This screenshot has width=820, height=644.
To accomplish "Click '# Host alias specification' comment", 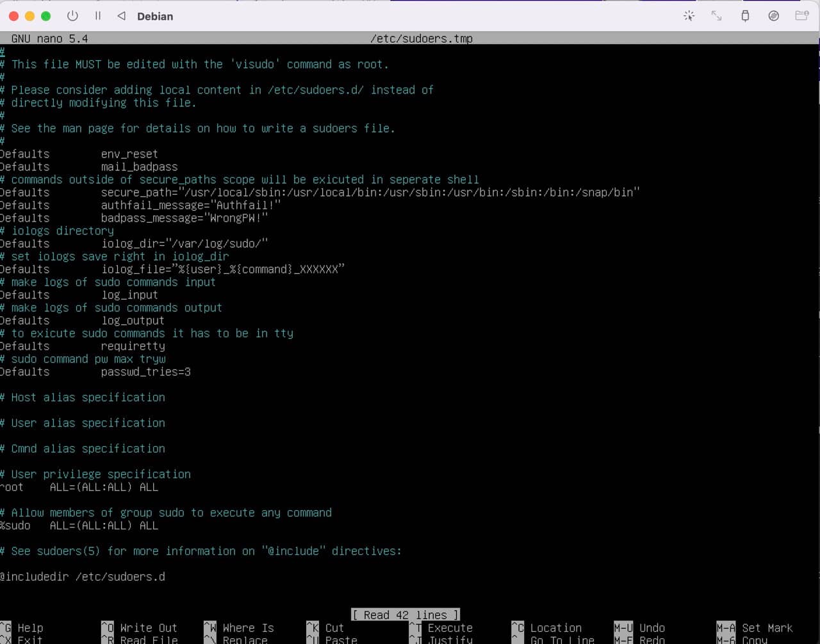I will pos(83,397).
